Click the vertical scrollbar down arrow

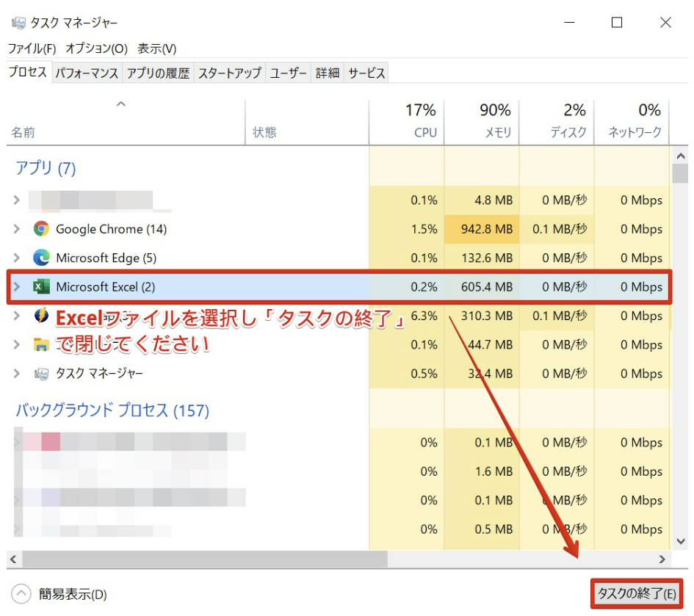pyautogui.click(x=680, y=541)
